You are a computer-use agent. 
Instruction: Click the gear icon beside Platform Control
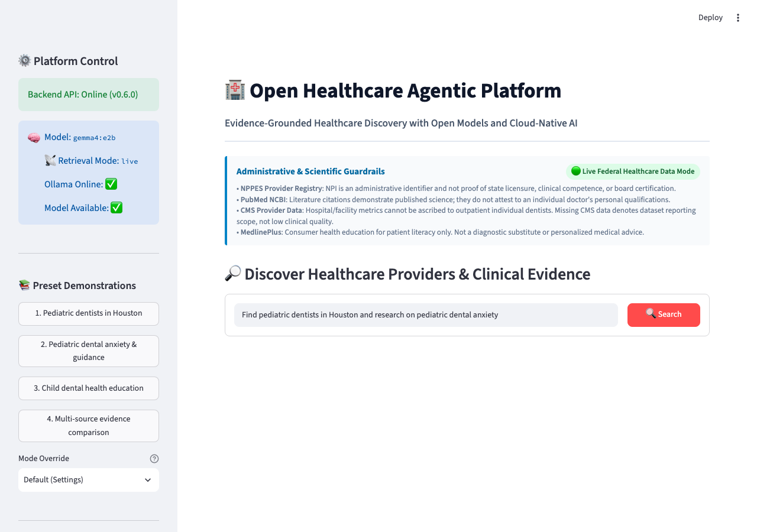tap(24, 61)
